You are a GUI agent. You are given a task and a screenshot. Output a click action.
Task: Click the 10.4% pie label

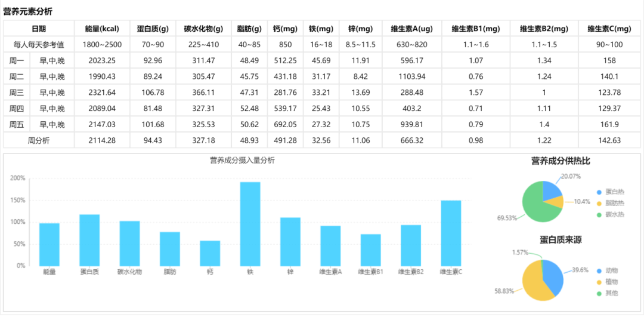(x=581, y=201)
